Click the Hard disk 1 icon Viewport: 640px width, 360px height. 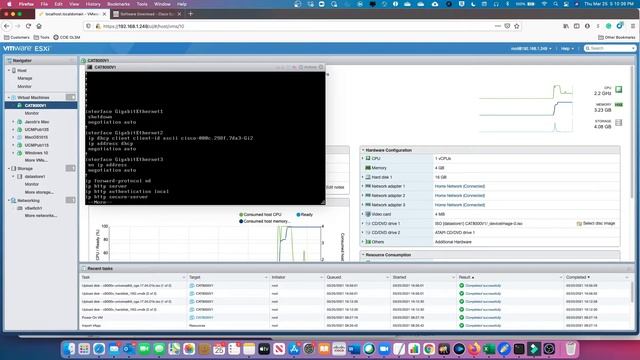click(368, 177)
